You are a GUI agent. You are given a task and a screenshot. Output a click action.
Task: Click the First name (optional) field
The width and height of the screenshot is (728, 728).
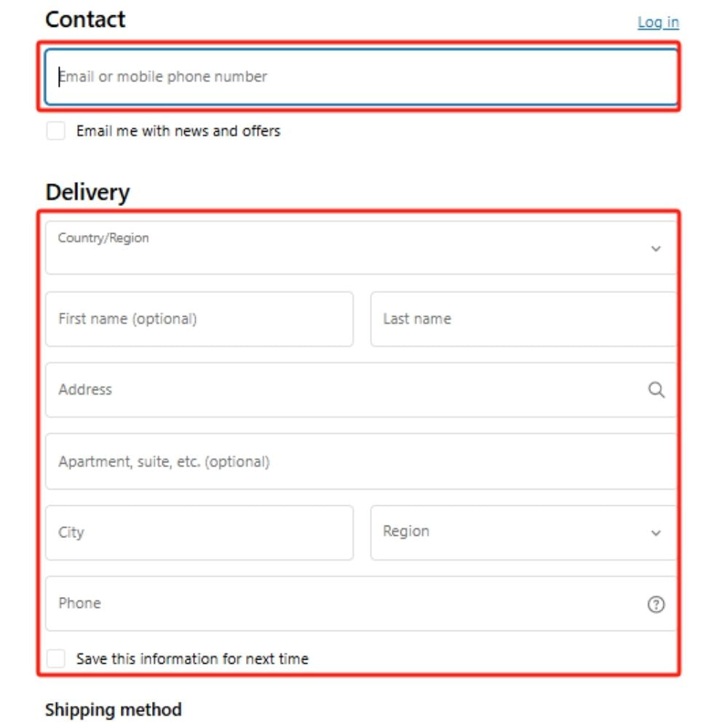(x=199, y=319)
